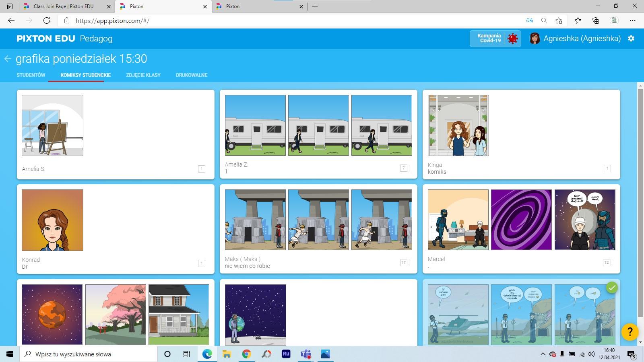The image size is (644, 362).
Task: Open Konrad's portrait comic thumbnail
Action: [52, 220]
